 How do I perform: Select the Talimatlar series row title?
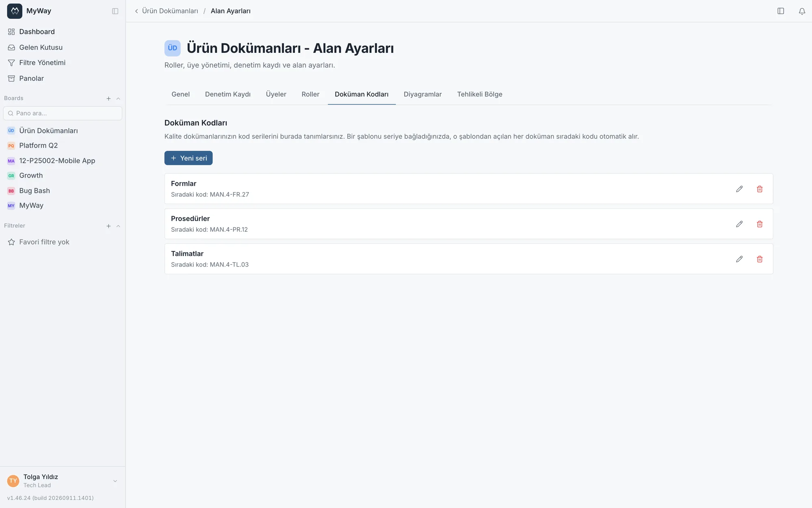point(187,254)
